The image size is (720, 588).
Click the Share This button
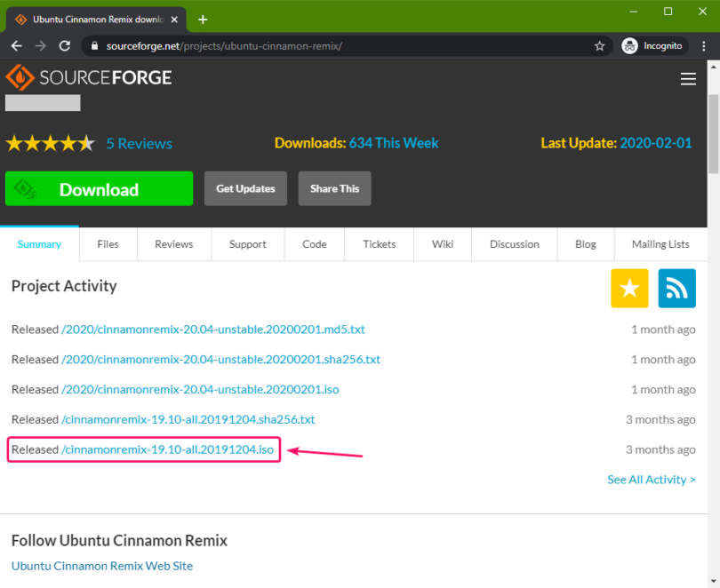click(334, 188)
